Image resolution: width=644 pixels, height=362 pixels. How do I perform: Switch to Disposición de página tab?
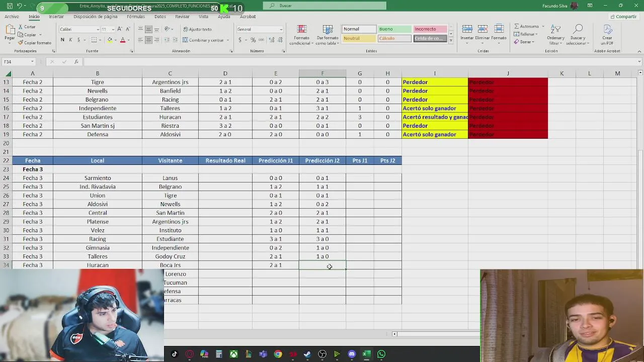[x=96, y=17]
